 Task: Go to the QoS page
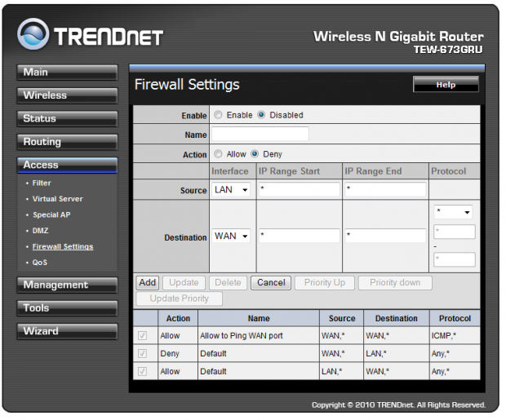point(40,263)
